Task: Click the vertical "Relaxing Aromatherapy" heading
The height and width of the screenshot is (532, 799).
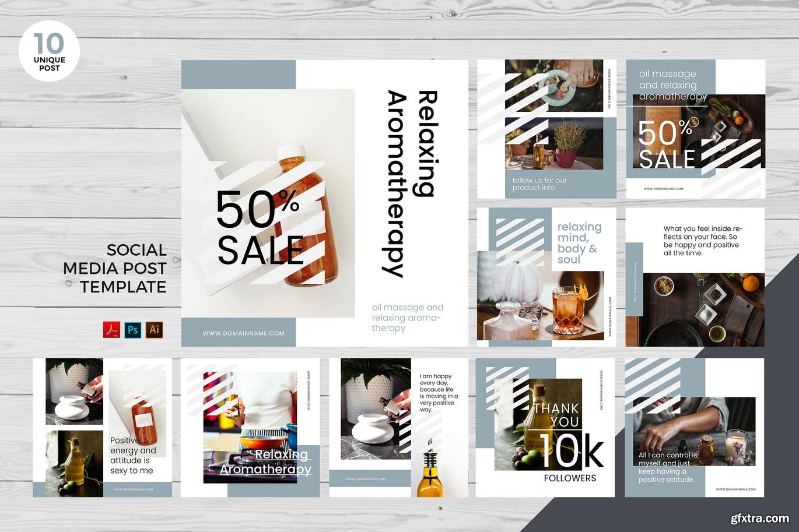Action: tap(411, 183)
